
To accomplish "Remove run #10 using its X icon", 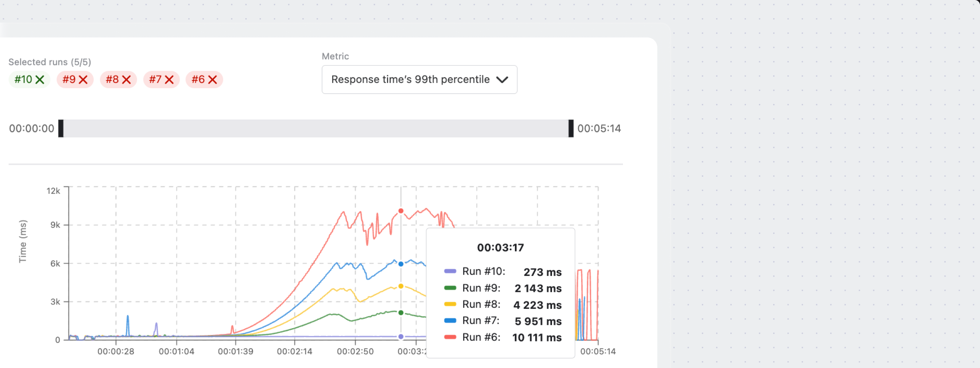I will coord(40,80).
